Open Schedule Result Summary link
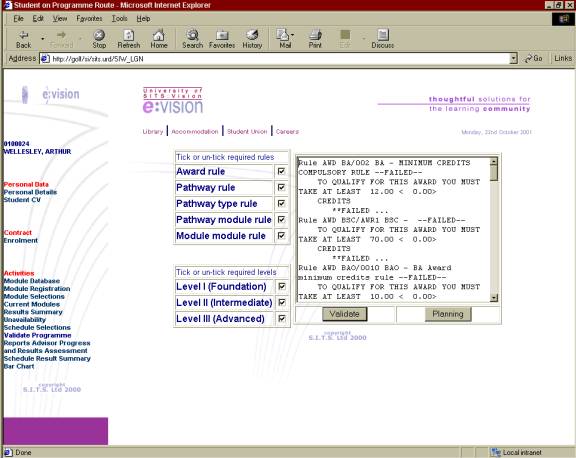 pos(47,358)
